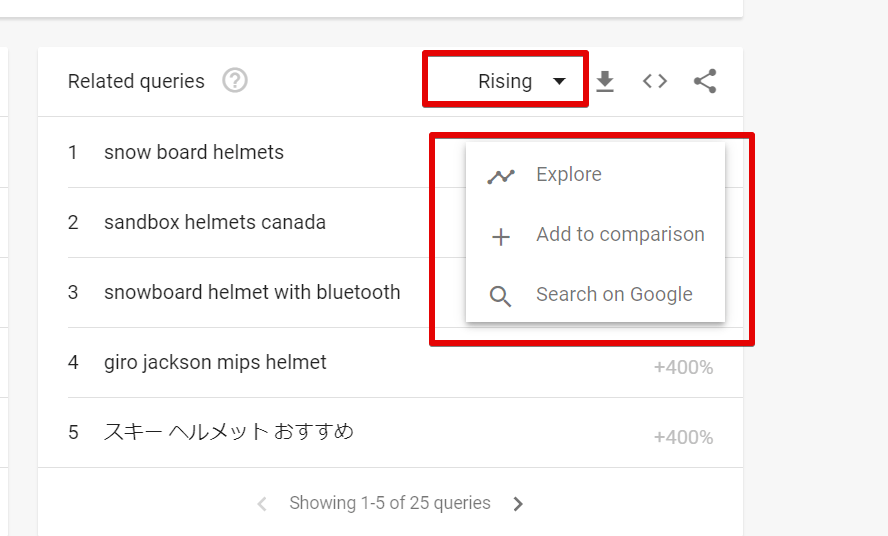This screenshot has width=888, height=536.
Task: Open the Japanese スキー ヘルメット query
Action: pyautogui.click(x=229, y=432)
